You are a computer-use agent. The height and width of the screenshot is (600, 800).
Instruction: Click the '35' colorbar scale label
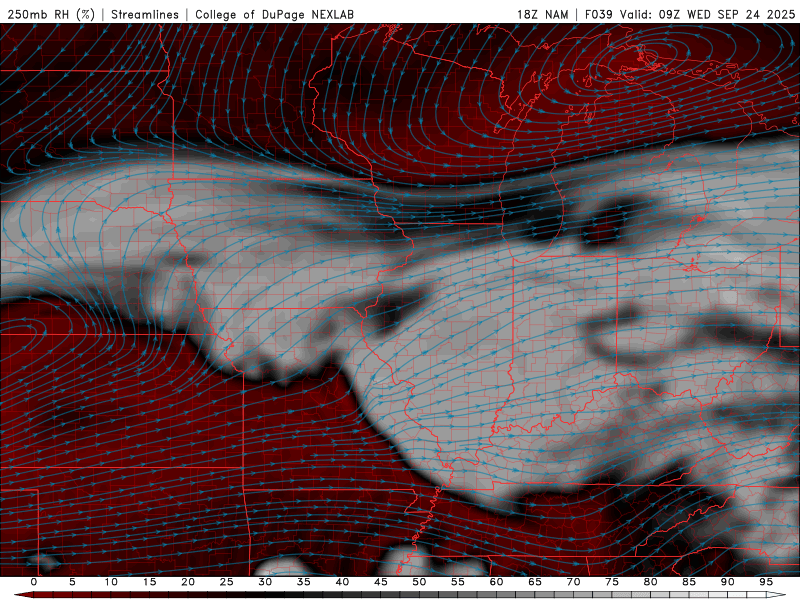click(x=304, y=582)
